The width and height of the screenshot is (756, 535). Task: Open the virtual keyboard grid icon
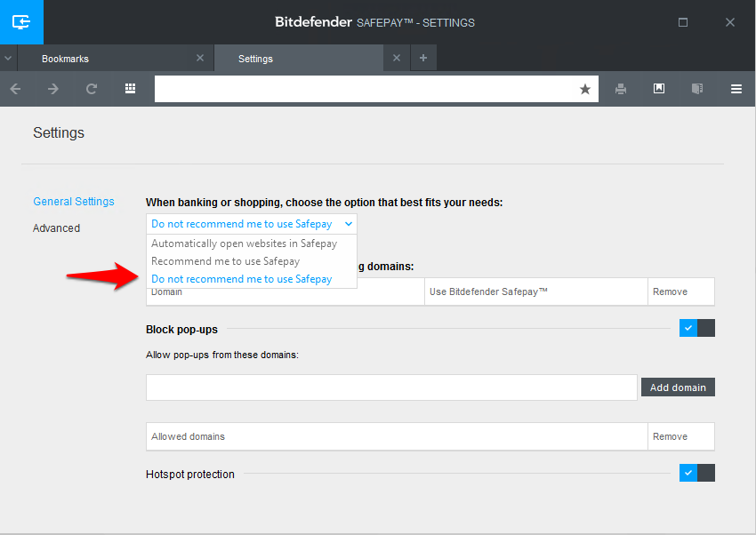point(130,88)
